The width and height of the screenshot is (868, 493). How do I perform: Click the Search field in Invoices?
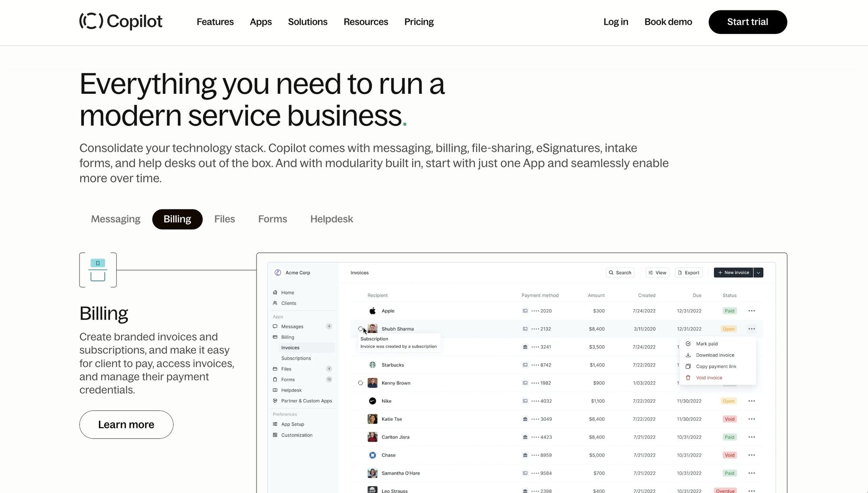pyautogui.click(x=620, y=273)
